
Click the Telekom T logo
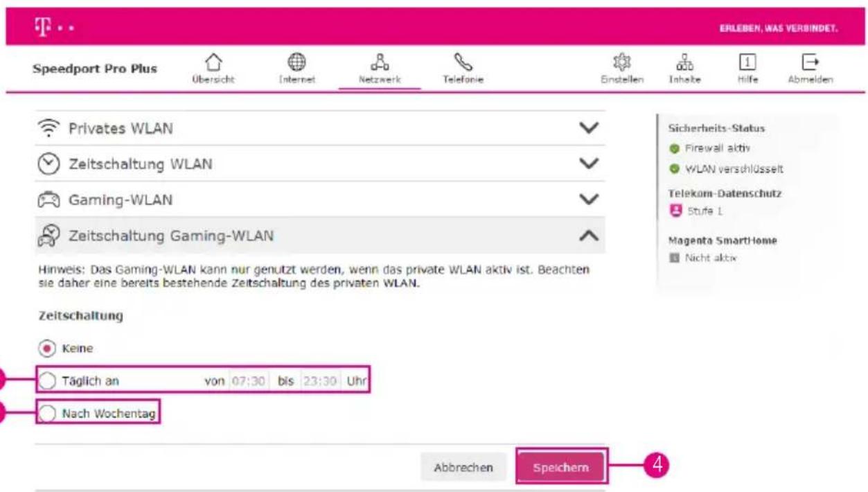pyautogui.click(x=43, y=28)
